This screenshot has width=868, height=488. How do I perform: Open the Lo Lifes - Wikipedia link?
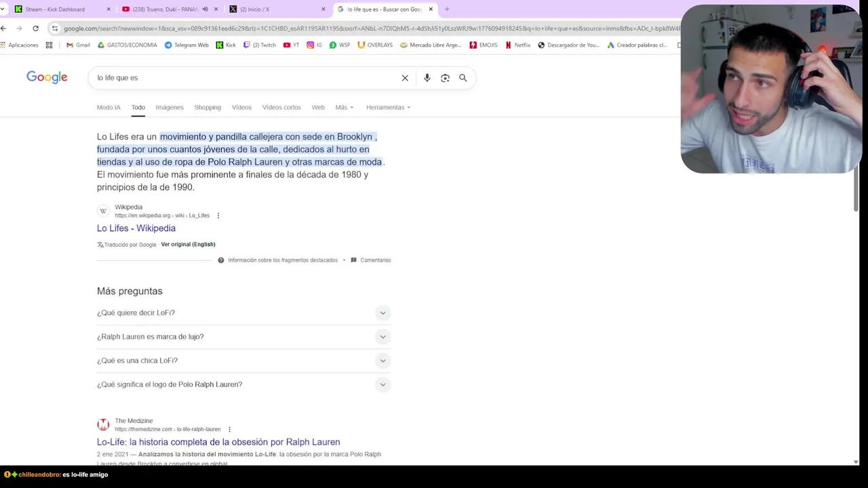[x=136, y=228]
